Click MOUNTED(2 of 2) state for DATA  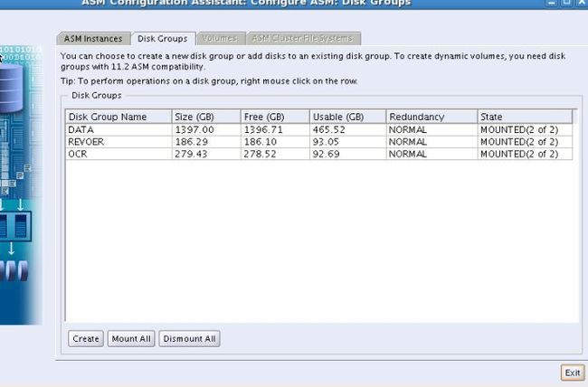pyautogui.click(x=519, y=129)
